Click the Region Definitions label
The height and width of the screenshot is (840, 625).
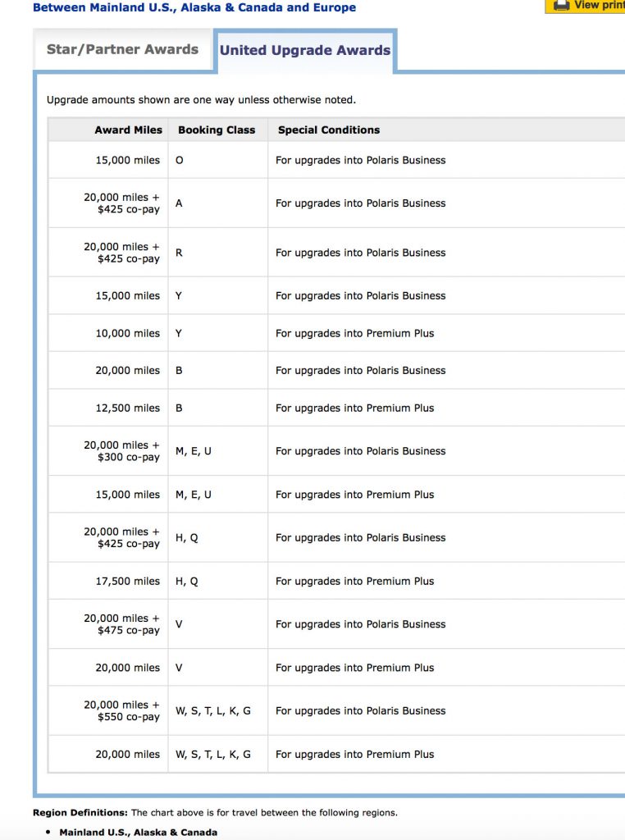(x=80, y=813)
